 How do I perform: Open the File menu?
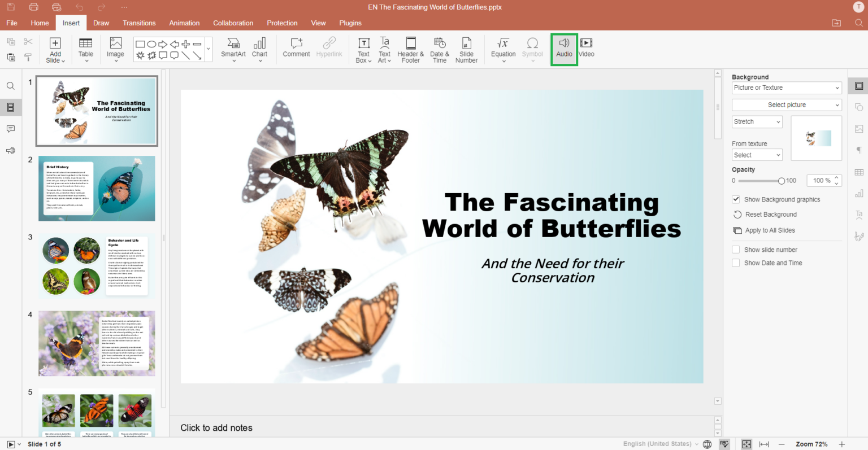point(11,23)
